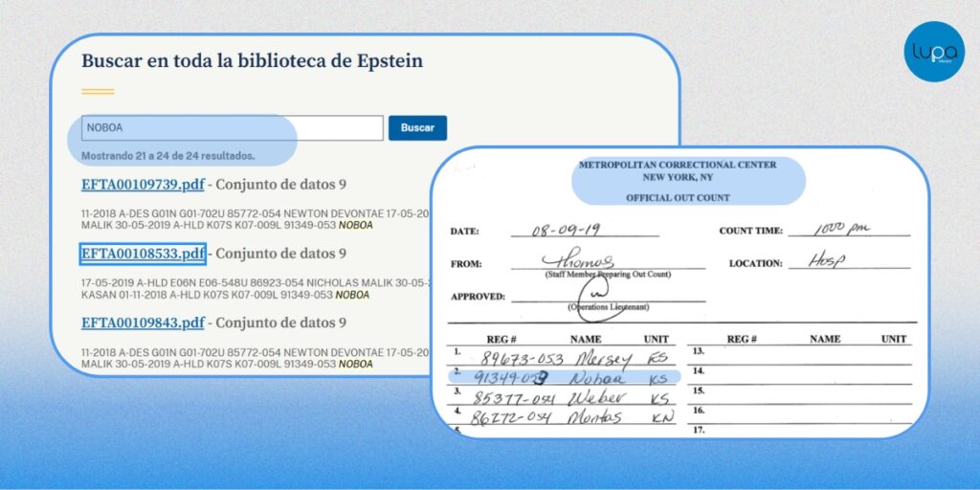Click the Lupa logo icon
The width and height of the screenshot is (980, 490).
tap(934, 51)
